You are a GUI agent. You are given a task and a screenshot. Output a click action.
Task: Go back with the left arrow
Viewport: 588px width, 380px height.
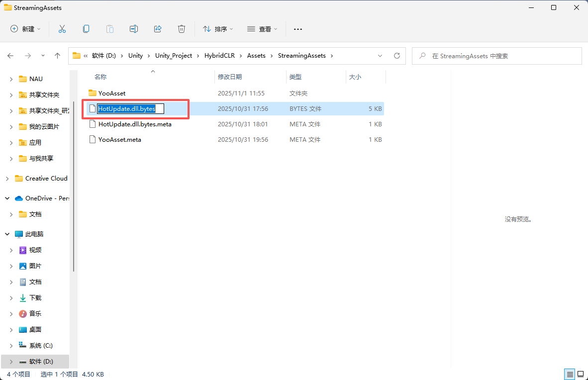click(10, 56)
